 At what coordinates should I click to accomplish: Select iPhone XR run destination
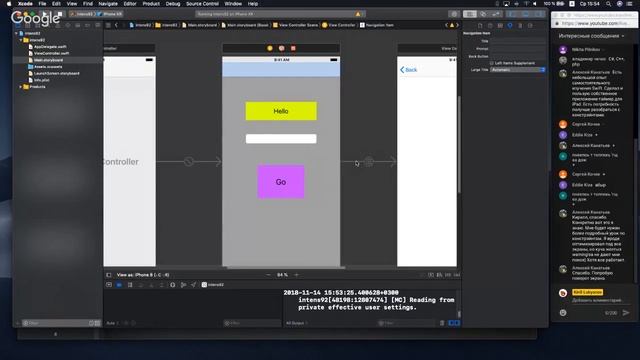coord(110,14)
